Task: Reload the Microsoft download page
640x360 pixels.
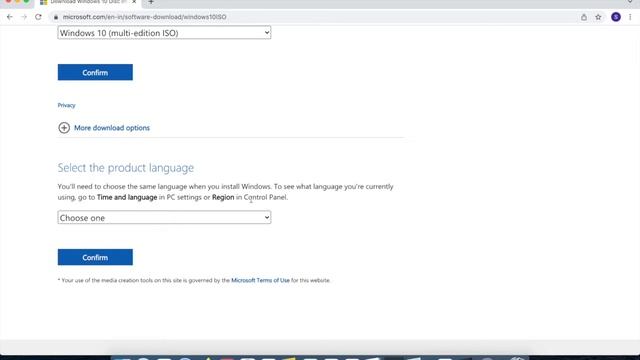Action: click(38, 17)
